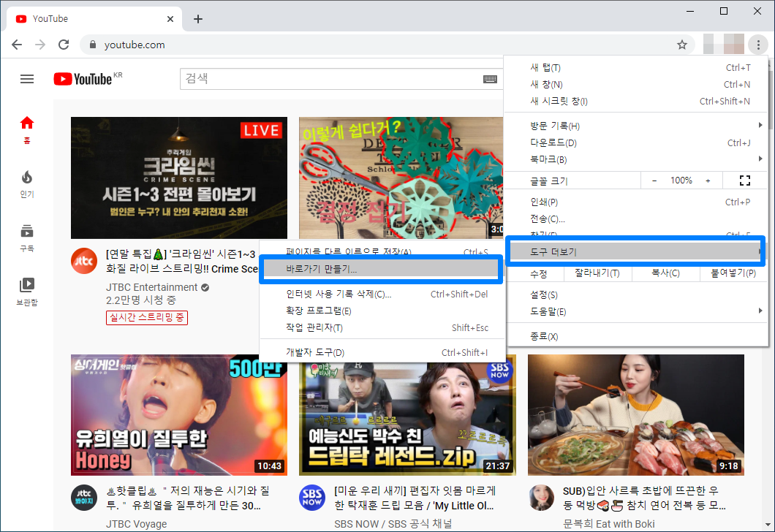
Task: Bookmark this page with the star icon
Action: (682, 45)
